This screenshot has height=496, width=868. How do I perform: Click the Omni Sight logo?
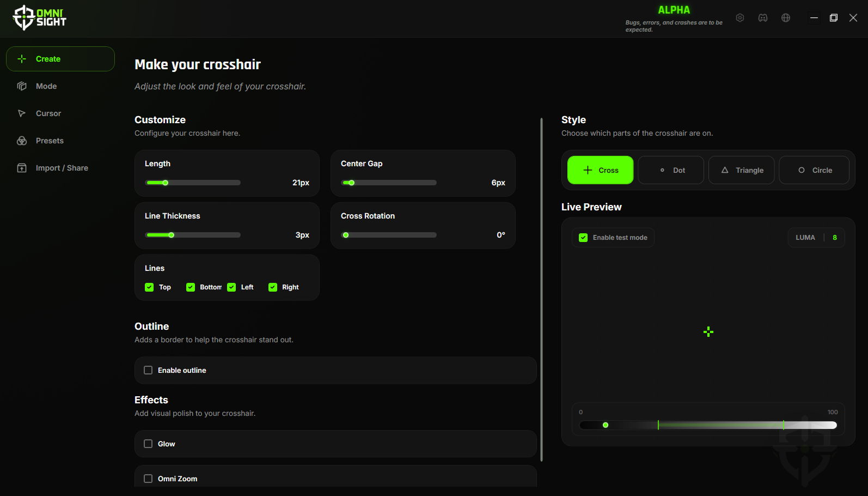(39, 17)
